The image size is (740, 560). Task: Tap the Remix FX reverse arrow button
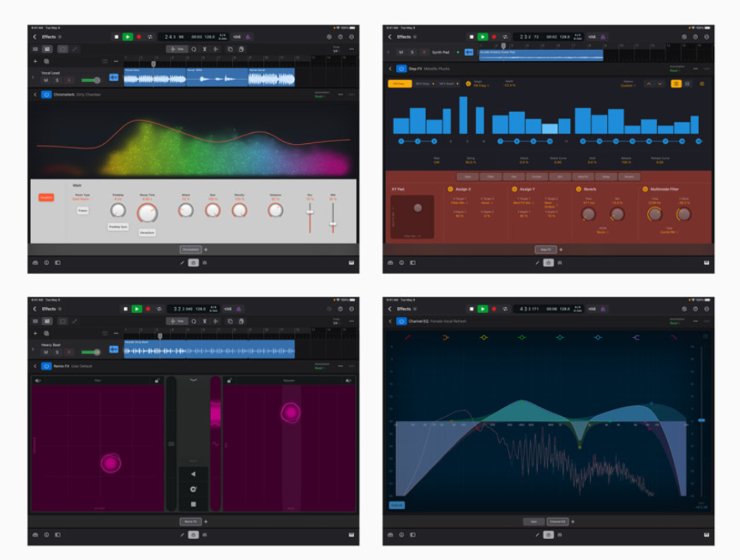pos(193,474)
